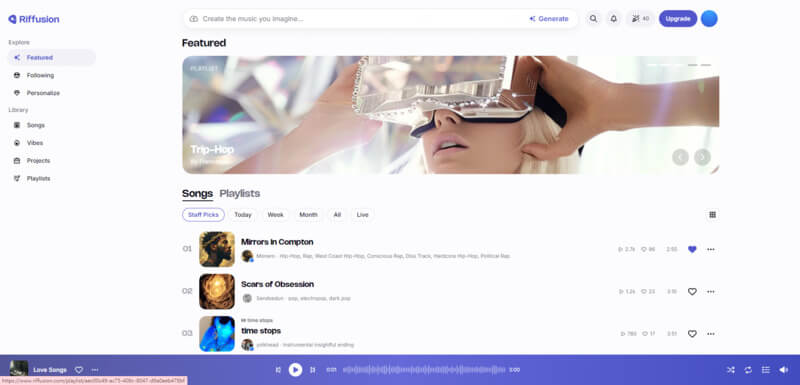Open the time stops song title
The height and width of the screenshot is (385, 800).
(x=261, y=331)
